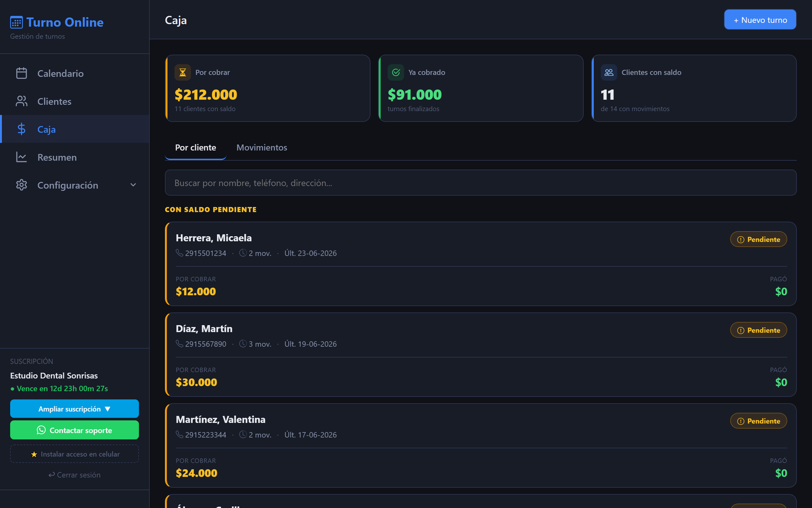Image resolution: width=812 pixels, height=508 pixels.
Task: Click the Contactar soporte button
Action: [75, 430]
